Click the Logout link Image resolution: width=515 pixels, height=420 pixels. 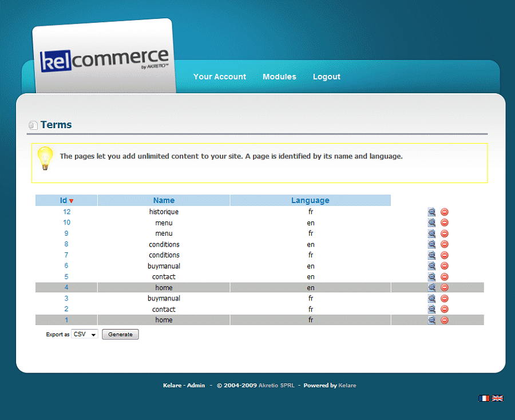click(x=327, y=77)
